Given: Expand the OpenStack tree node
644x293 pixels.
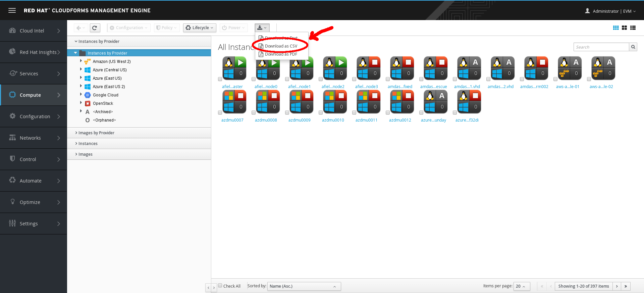Looking at the screenshot, I should pyautogui.click(x=81, y=103).
